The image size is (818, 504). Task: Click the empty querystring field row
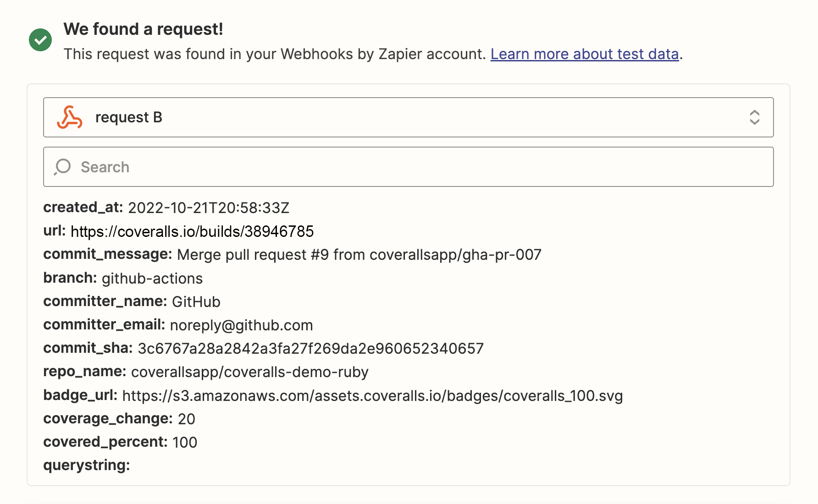click(87, 466)
